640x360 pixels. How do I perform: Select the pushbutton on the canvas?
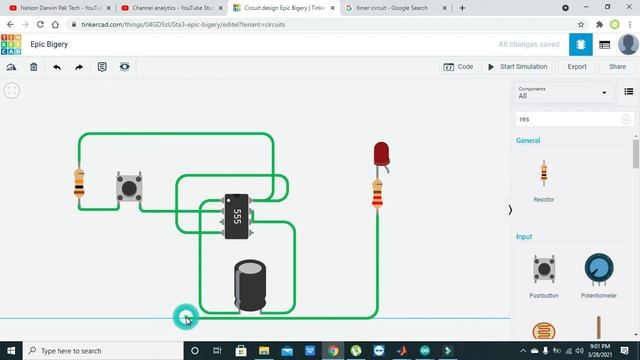[129, 188]
